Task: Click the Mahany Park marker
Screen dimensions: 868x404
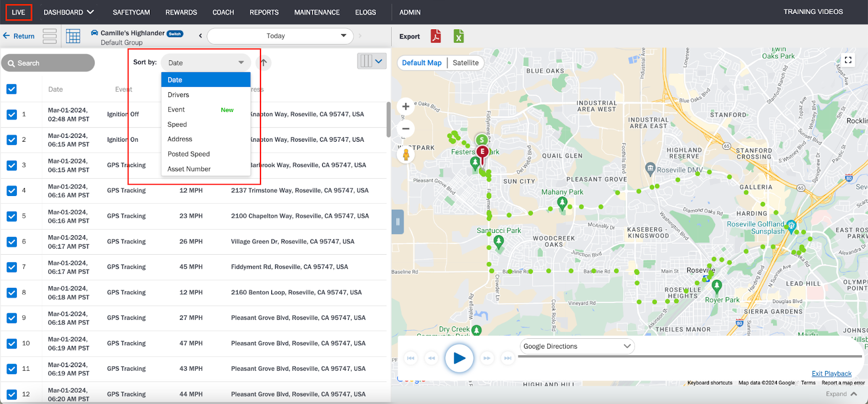Action: coord(562,204)
